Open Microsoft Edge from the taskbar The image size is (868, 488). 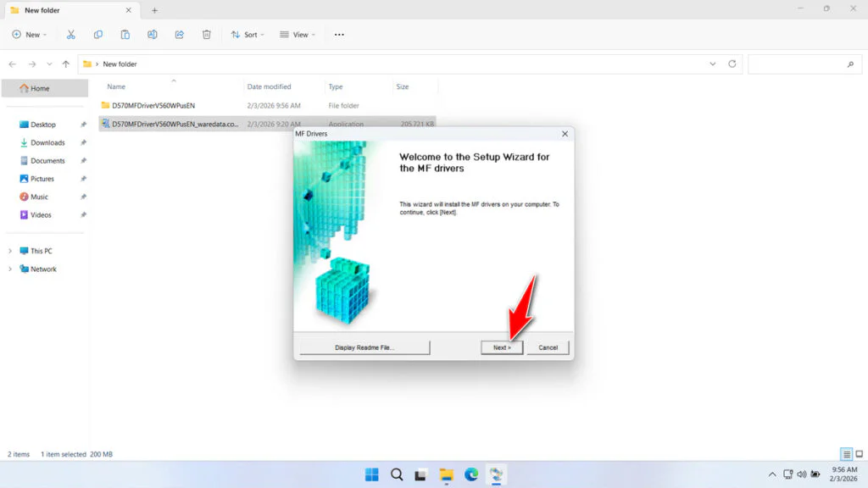(471, 474)
